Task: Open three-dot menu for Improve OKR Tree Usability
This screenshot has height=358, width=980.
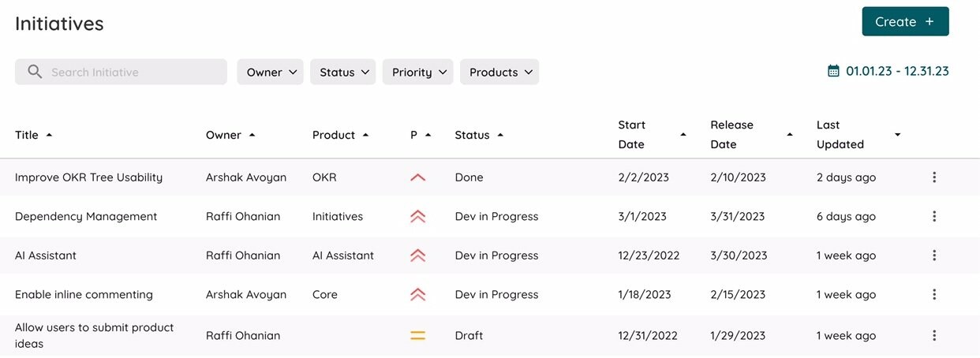Action: click(934, 177)
